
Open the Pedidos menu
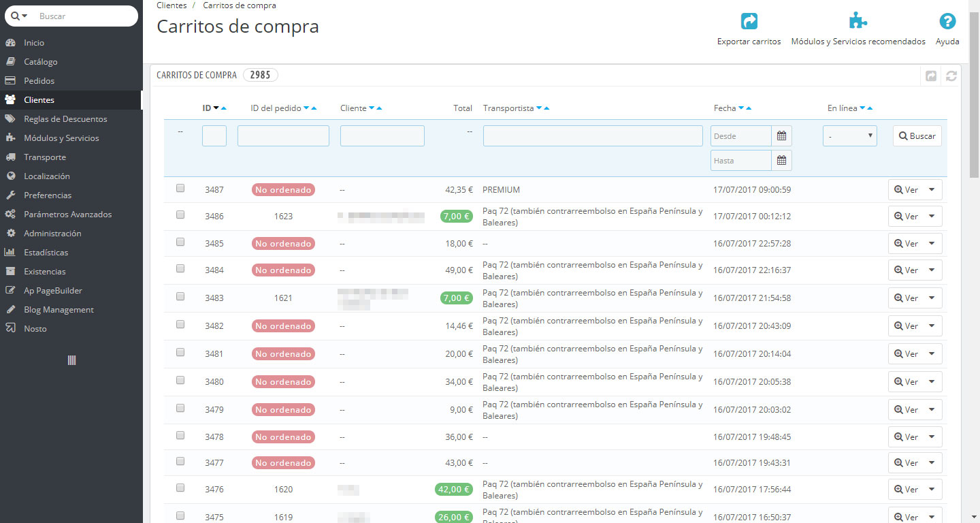(x=71, y=81)
